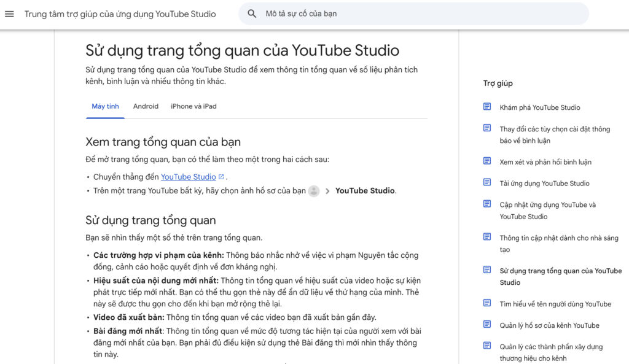Click main heading 'Sử dụng trang tổng quan của YouTube Studio'
Image resolution: width=629 pixels, height=364 pixels.
coord(242,50)
